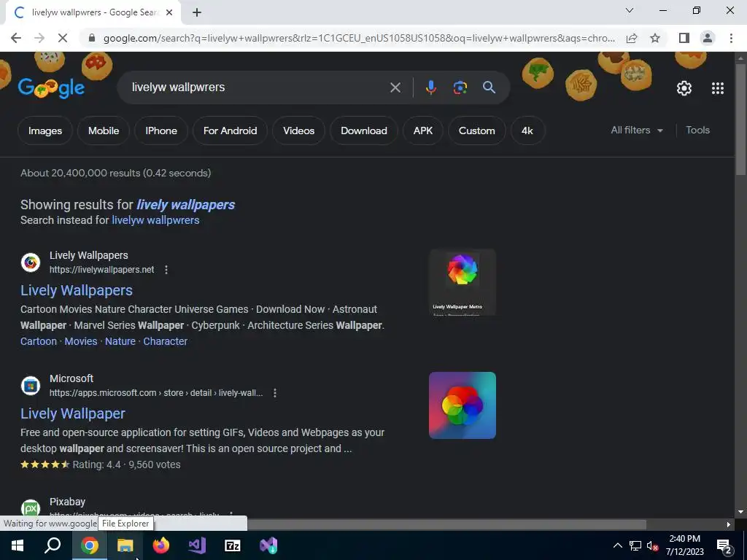
Task: Open the Movies sitelink
Action: [81, 341]
